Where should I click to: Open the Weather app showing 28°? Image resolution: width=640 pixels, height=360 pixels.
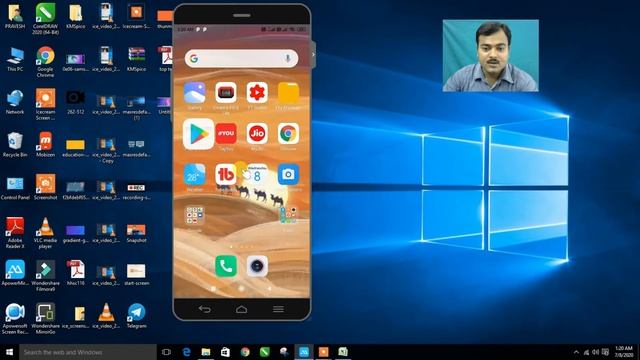pos(195,175)
